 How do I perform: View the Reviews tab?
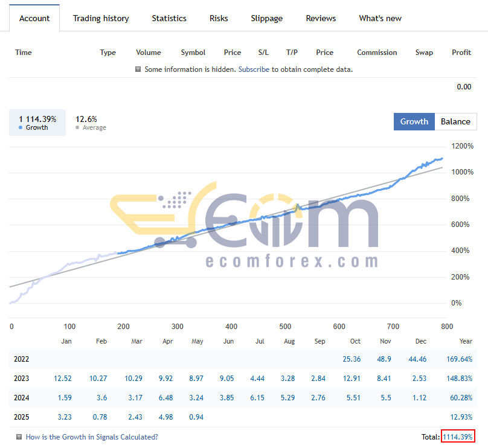click(x=321, y=18)
